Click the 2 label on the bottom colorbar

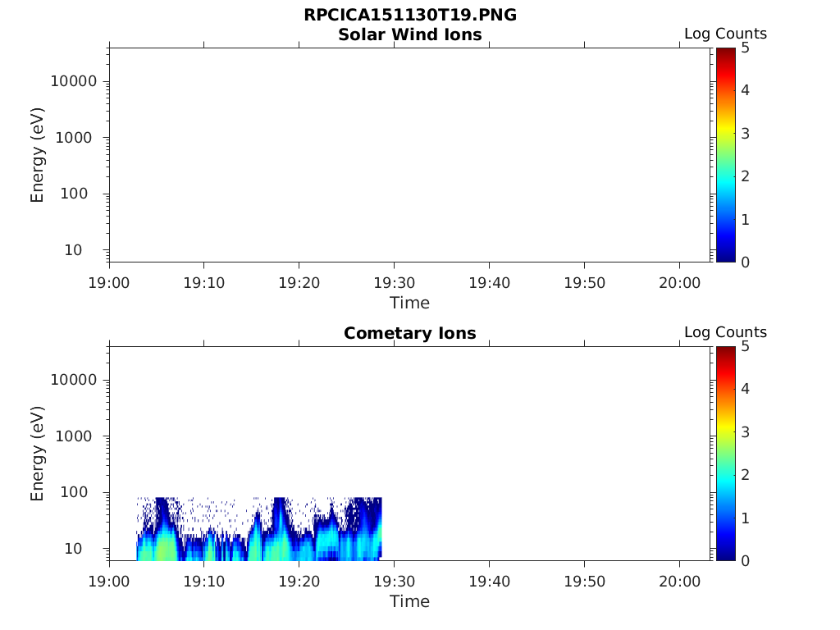(x=745, y=475)
